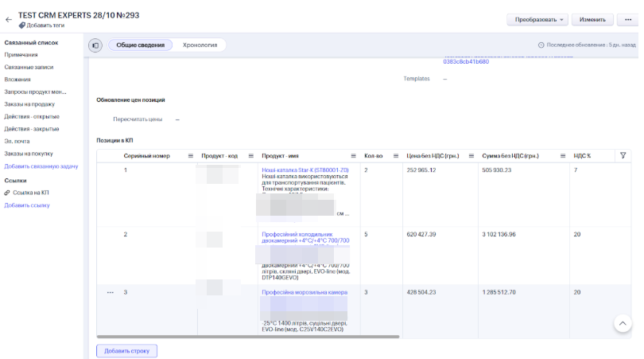Viewport: 644px width, 359px height.
Task: Open Заказы на покупку in sidebar
Action: tap(29, 154)
